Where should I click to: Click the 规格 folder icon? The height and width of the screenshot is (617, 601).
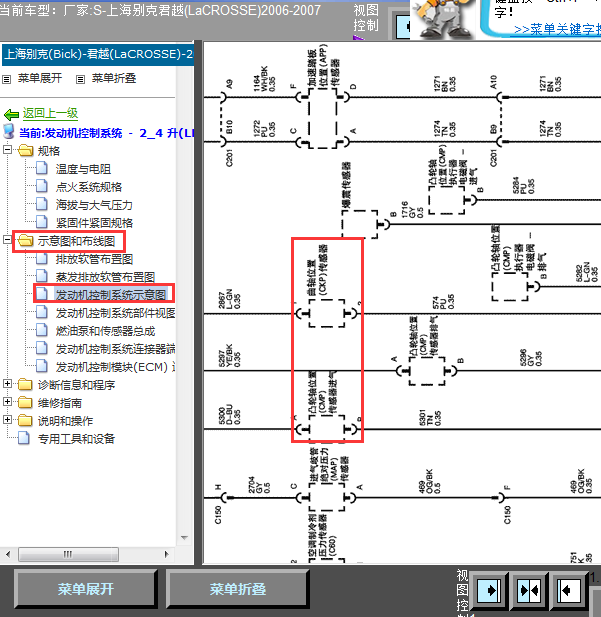click(26, 150)
